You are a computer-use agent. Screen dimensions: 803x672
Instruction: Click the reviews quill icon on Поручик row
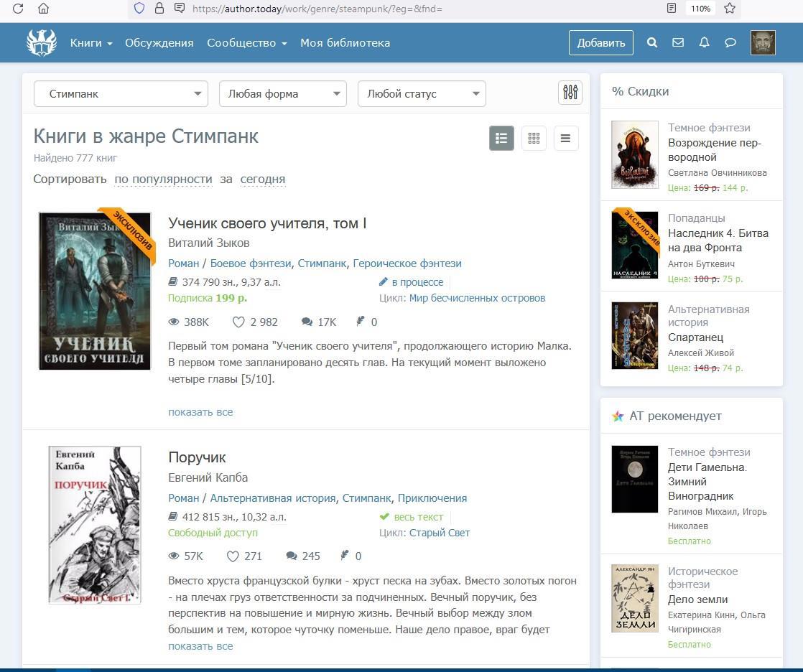tap(345, 555)
